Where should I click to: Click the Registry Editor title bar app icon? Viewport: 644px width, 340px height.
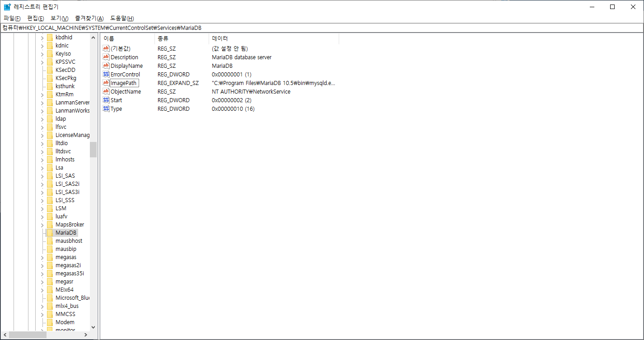click(7, 7)
